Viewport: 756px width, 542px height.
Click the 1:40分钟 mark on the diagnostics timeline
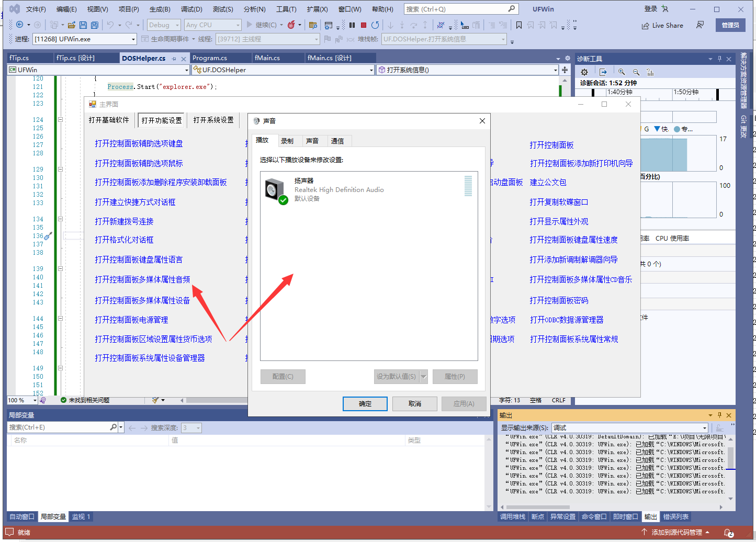[x=620, y=92]
